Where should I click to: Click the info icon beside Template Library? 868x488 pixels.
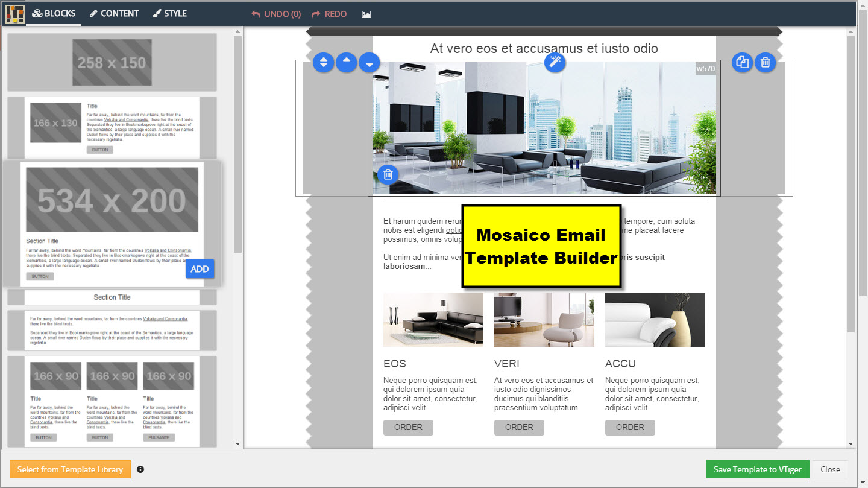pos(140,469)
